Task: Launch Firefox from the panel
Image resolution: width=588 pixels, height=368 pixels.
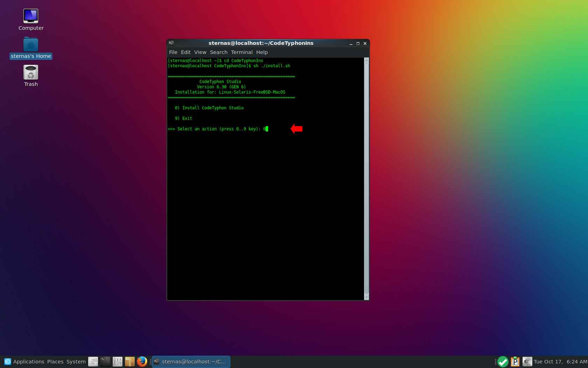Action: (x=142, y=361)
